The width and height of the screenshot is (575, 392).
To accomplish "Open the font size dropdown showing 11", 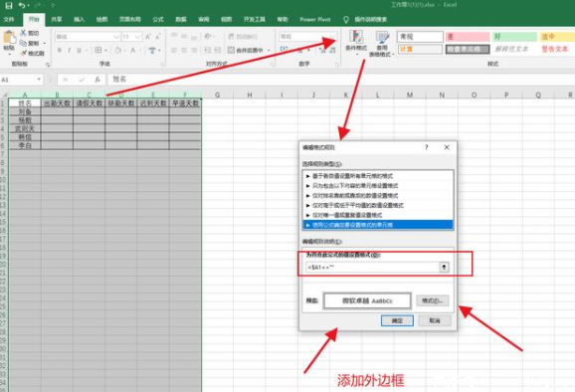I will click(x=138, y=37).
